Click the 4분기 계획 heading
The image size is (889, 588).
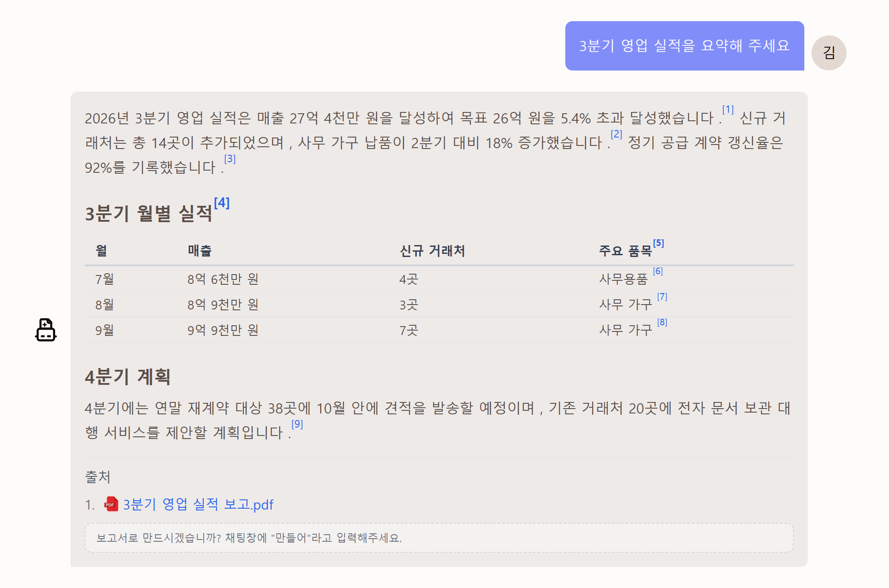128,376
